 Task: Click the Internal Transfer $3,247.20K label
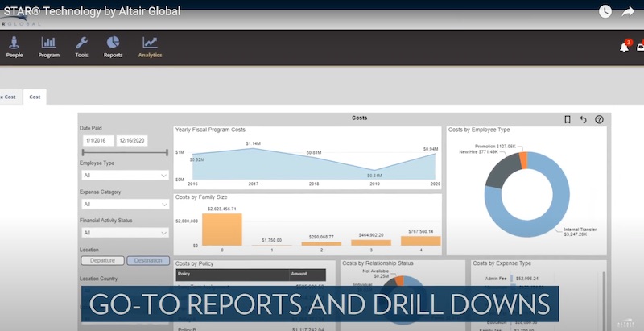[x=580, y=232]
